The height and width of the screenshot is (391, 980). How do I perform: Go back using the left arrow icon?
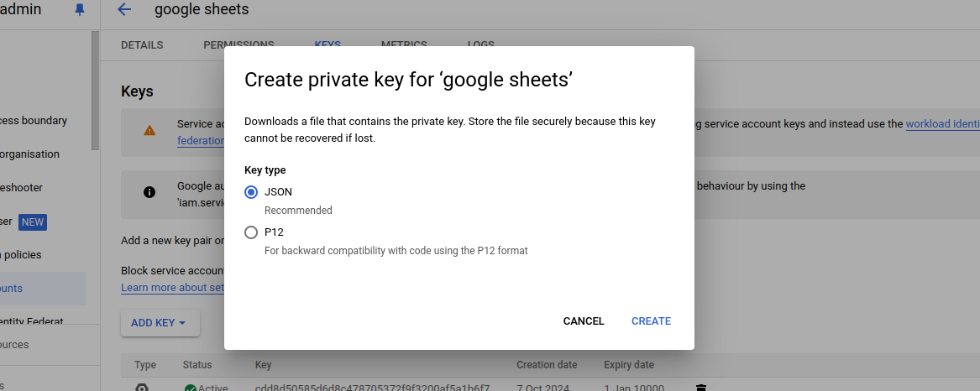pyautogui.click(x=124, y=9)
